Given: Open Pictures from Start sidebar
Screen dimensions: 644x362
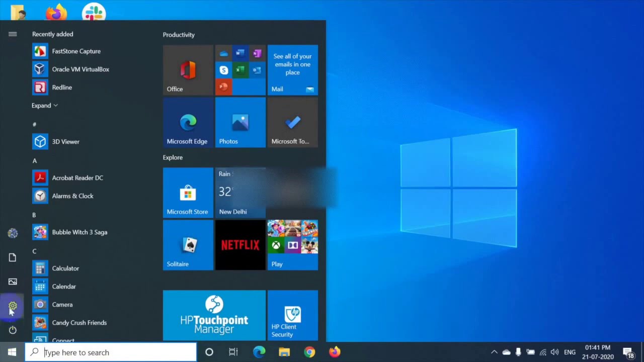Looking at the screenshot, I should tap(13, 282).
